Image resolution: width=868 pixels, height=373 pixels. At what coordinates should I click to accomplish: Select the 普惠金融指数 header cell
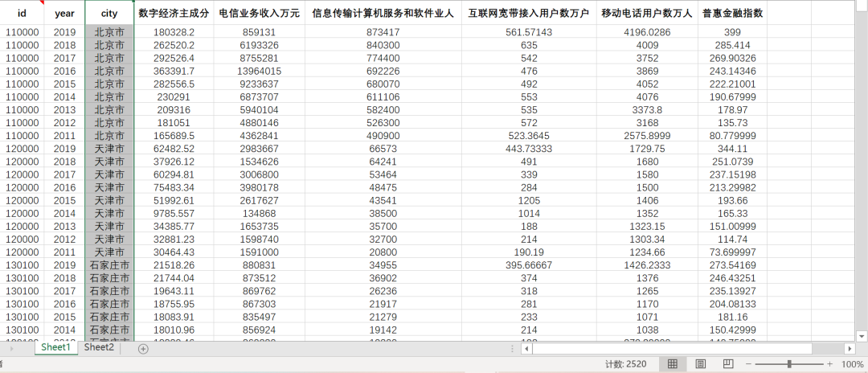[732, 14]
